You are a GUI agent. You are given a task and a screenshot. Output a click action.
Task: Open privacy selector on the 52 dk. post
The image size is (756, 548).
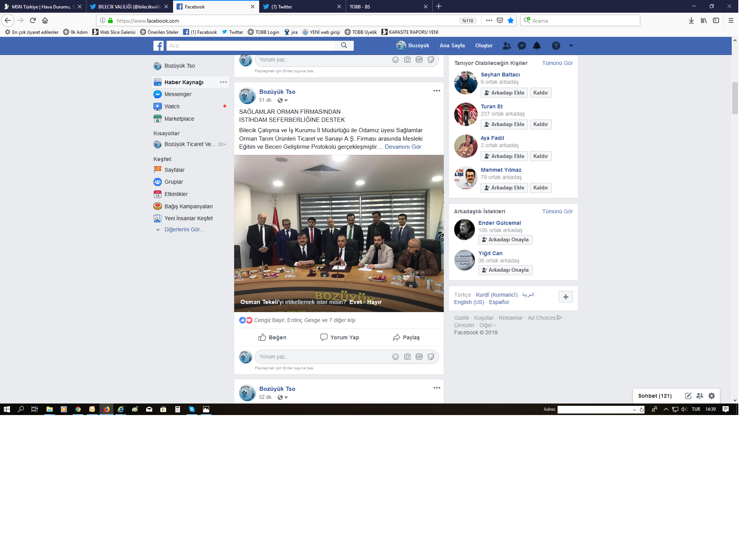(x=283, y=397)
